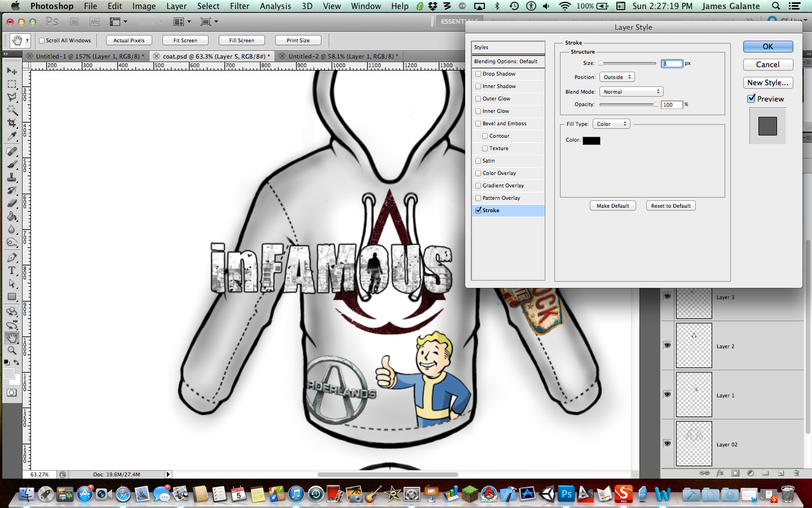Select the Eraser tool
The height and width of the screenshot is (508, 812).
coord(12,203)
